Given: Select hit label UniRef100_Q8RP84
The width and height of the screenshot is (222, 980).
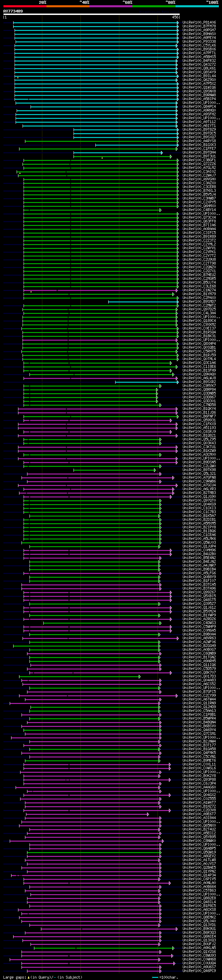Looking at the screenshot, I should (x=199, y=390).
